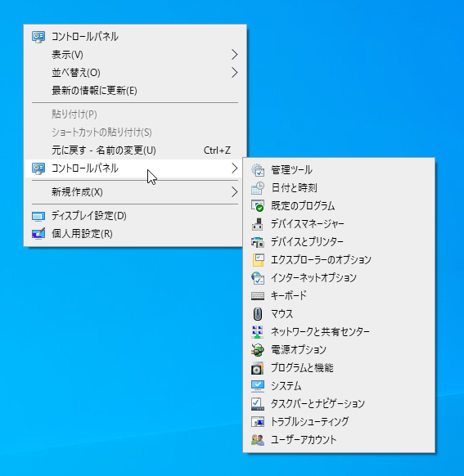Click the デバイスマネージャー icon

click(x=258, y=224)
